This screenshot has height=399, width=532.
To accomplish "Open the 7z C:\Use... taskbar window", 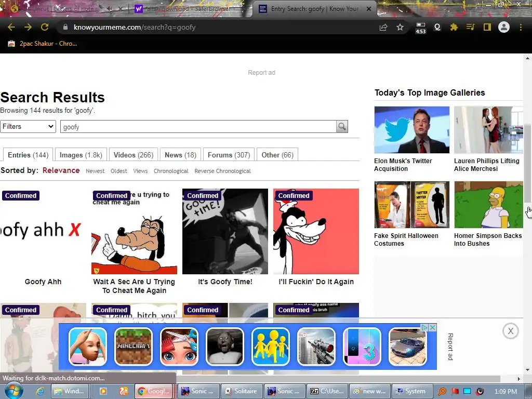I will (x=327, y=391).
